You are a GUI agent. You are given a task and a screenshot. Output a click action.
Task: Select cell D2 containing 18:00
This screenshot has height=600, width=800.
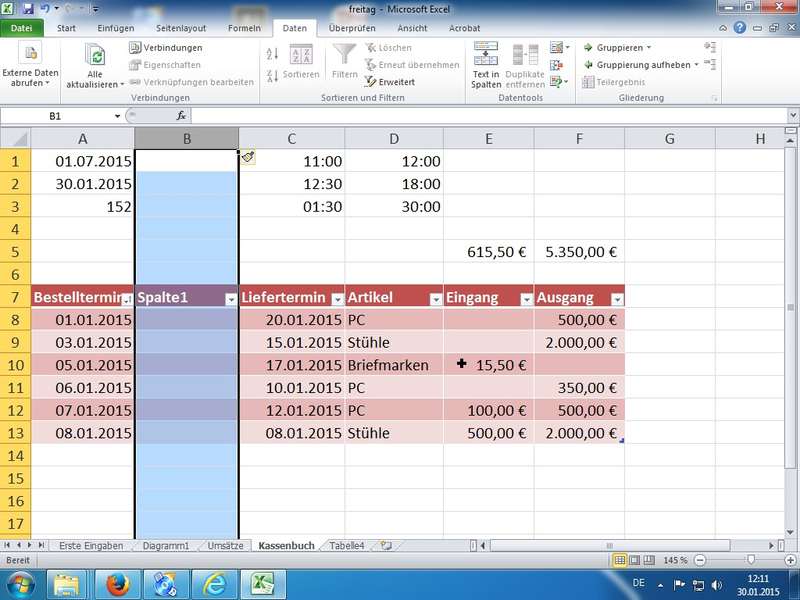(394, 184)
